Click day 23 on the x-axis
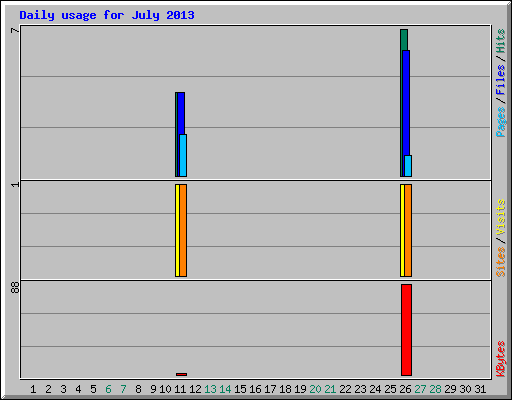The width and height of the screenshot is (512, 400). (x=360, y=389)
